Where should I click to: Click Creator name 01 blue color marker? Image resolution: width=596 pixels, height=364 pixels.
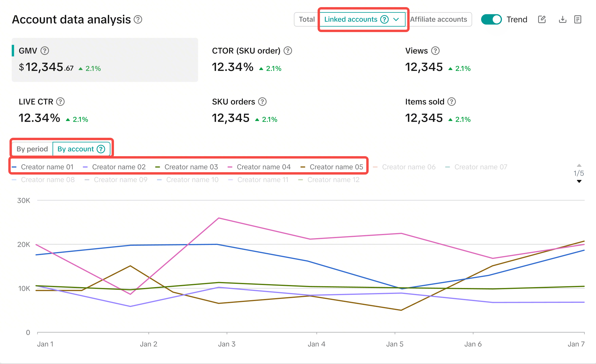coord(14,167)
